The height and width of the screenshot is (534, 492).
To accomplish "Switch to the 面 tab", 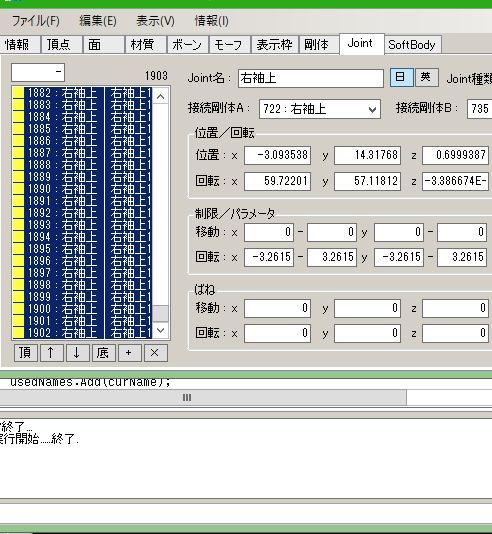I will (x=103, y=44).
